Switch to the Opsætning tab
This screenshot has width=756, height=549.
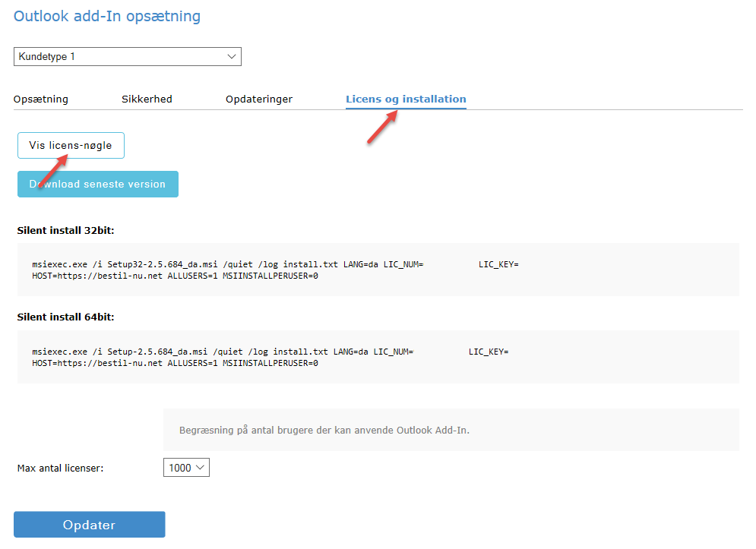click(41, 99)
